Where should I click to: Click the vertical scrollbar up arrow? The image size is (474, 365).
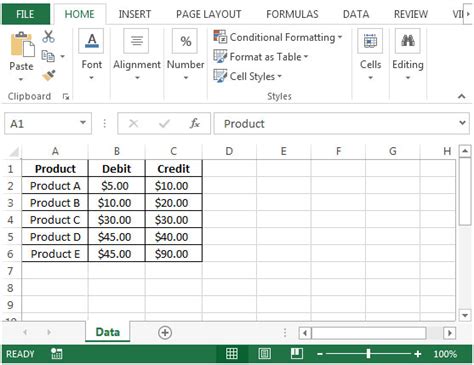465,151
